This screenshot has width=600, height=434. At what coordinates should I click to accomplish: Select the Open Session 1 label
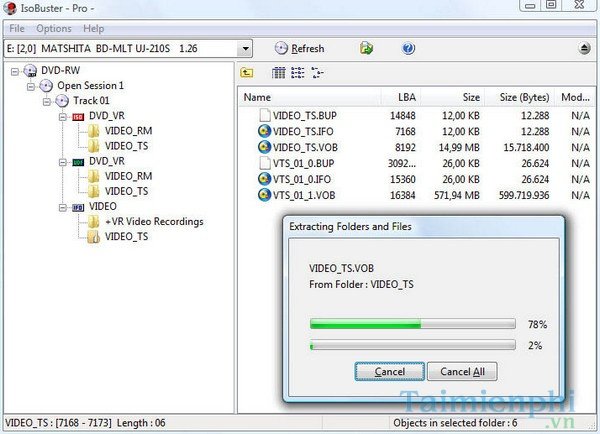point(90,85)
